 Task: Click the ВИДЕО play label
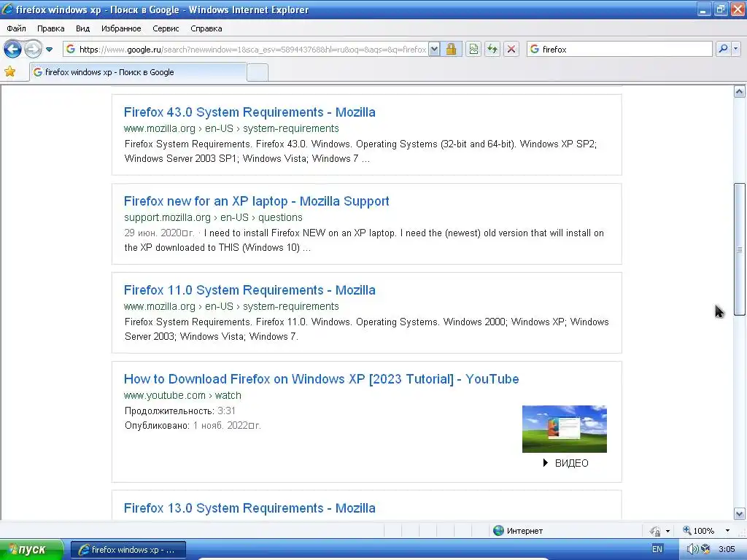[566, 463]
